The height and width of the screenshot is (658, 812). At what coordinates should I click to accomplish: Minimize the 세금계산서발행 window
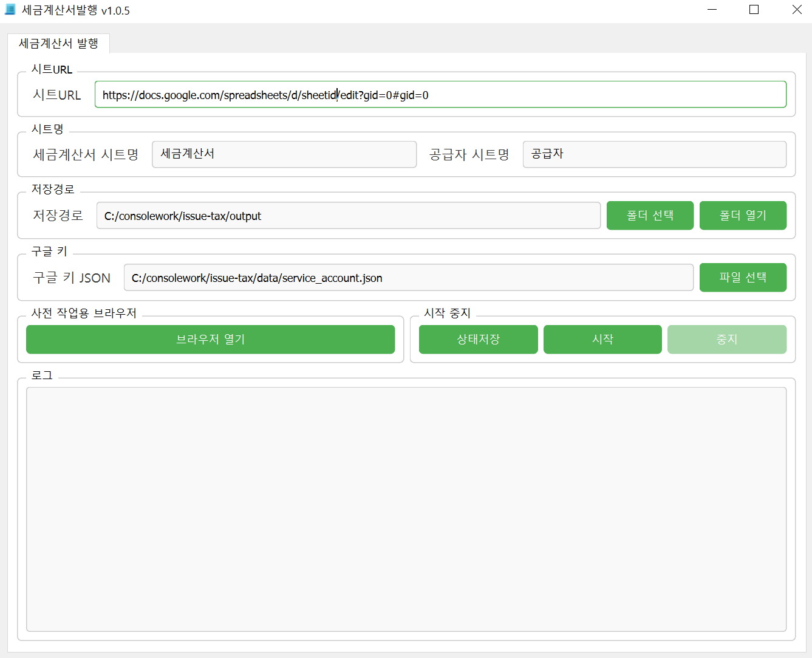(712, 10)
